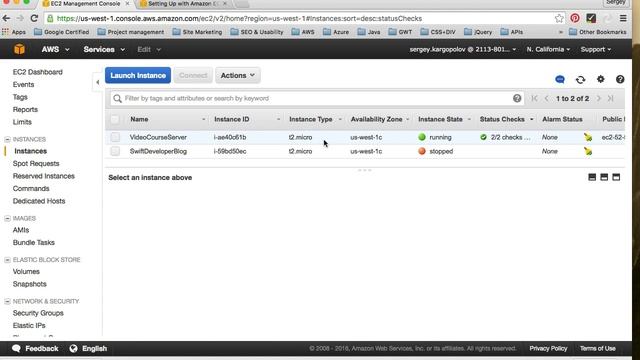
Task: Click the search filter help icon
Action: pos(517,98)
